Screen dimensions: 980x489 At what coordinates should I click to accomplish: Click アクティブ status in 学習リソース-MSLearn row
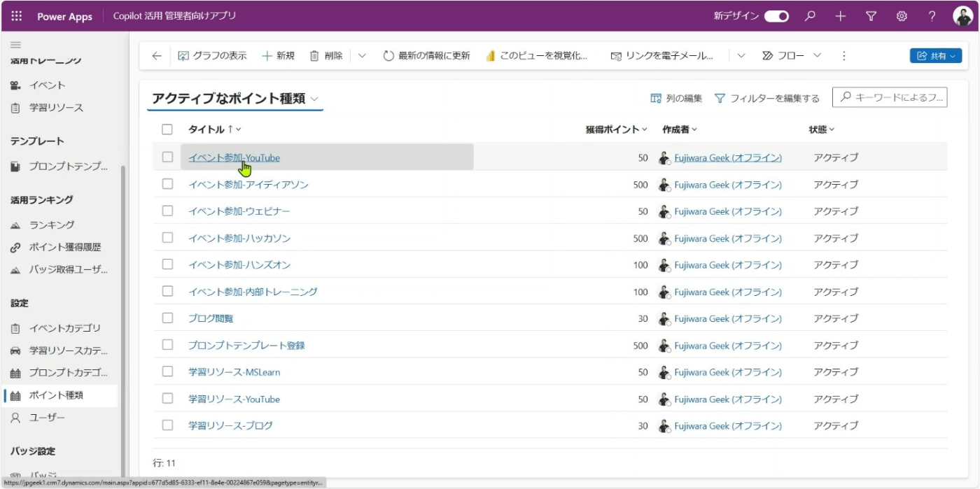tap(836, 372)
